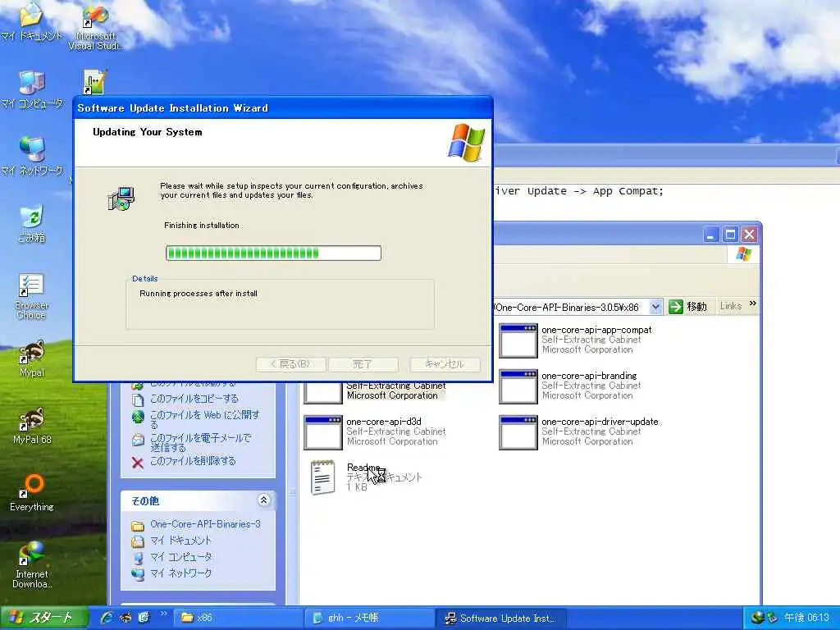Image resolution: width=840 pixels, height=630 pixels.
Task: Click the system tray shield icon
Action: tap(772, 618)
